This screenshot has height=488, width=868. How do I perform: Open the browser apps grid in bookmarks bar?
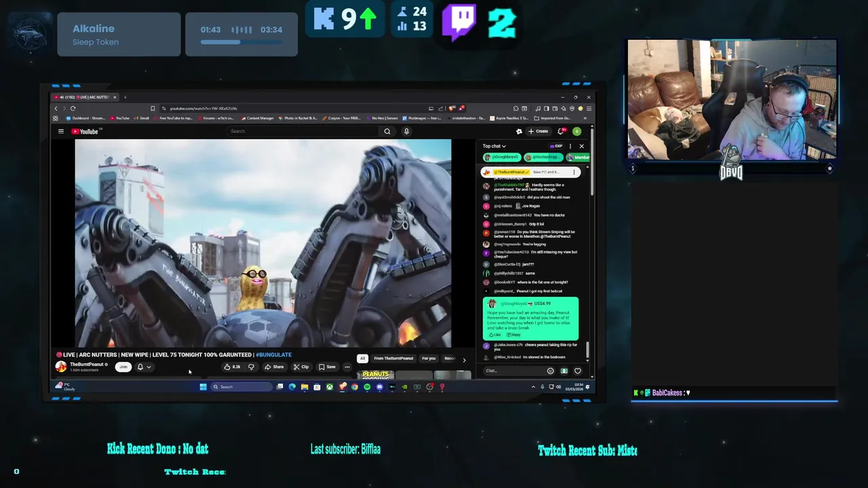56,118
